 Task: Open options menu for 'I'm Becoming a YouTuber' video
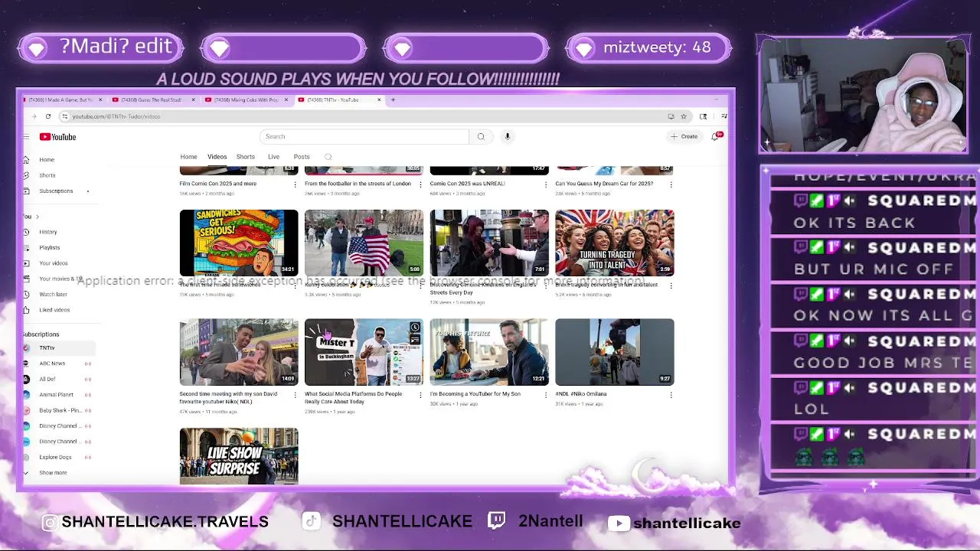pyautogui.click(x=546, y=395)
